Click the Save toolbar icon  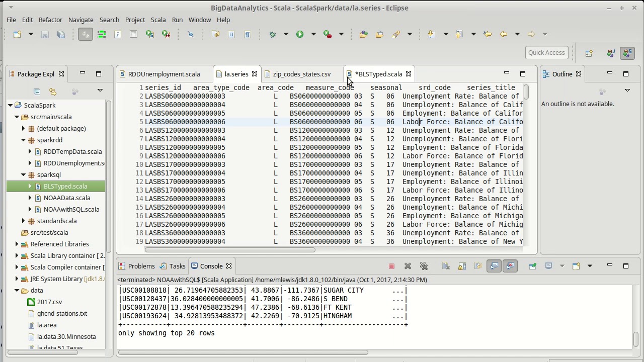pos(45,34)
